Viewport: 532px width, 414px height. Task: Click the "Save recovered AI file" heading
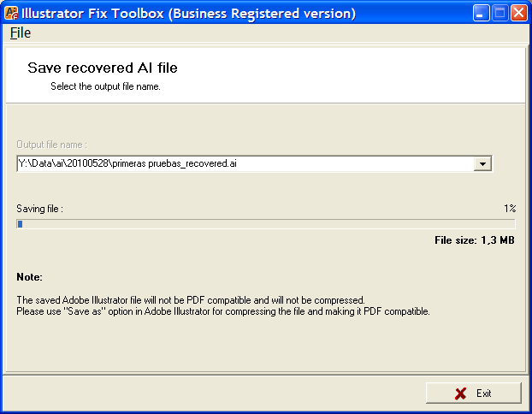103,68
